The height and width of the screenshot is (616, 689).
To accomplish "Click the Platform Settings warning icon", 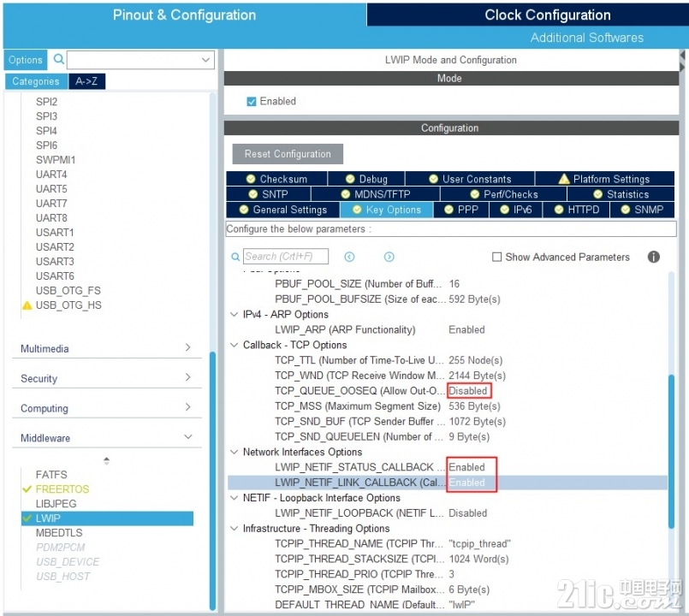I will point(564,179).
